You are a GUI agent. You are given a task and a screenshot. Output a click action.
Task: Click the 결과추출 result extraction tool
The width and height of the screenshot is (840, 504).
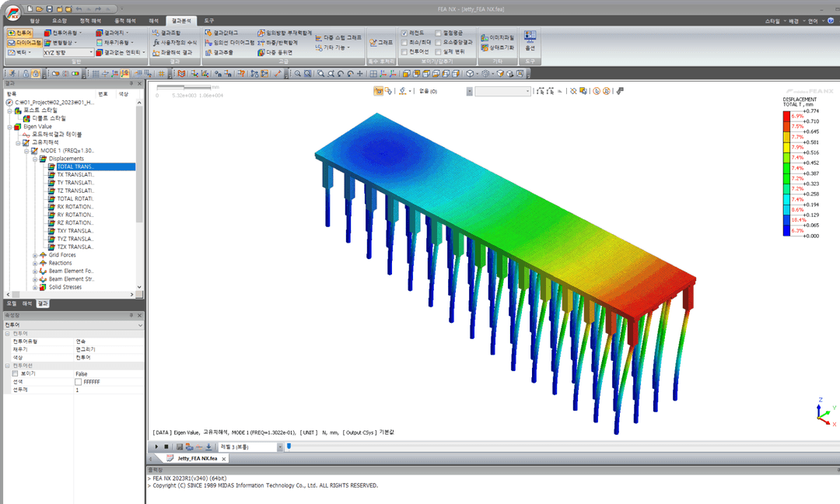(x=219, y=52)
